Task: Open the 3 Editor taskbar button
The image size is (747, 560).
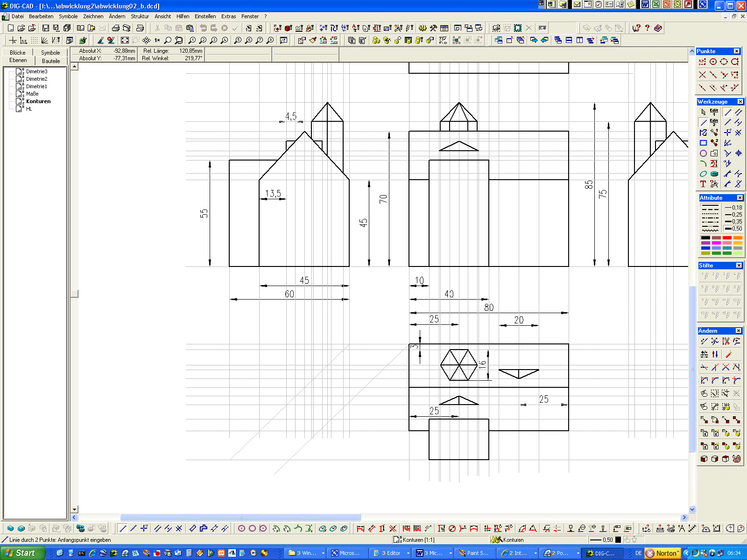Action: point(391,553)
